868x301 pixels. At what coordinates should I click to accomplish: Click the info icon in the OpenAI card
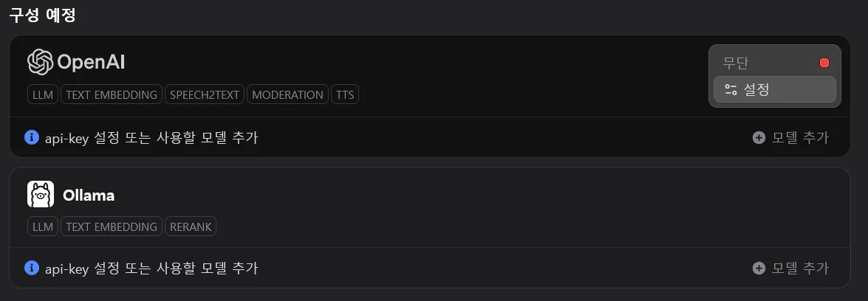[31, 137]
